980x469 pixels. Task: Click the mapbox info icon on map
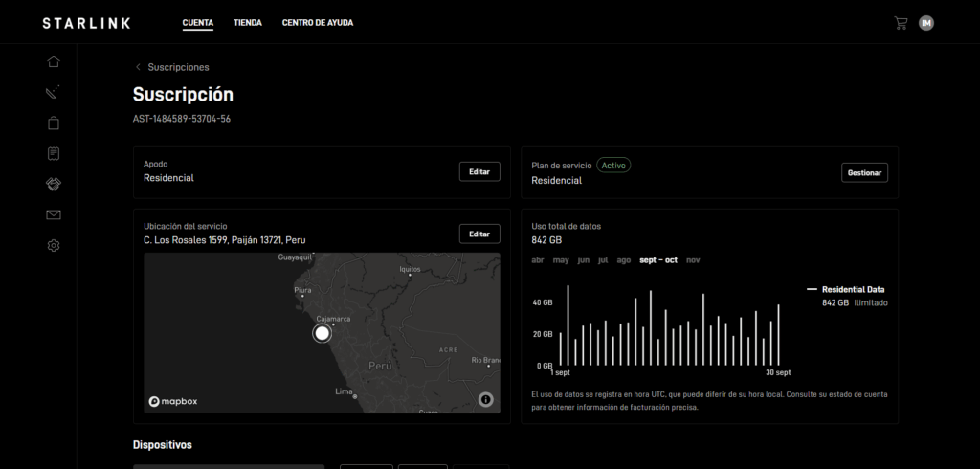(486, 399)
